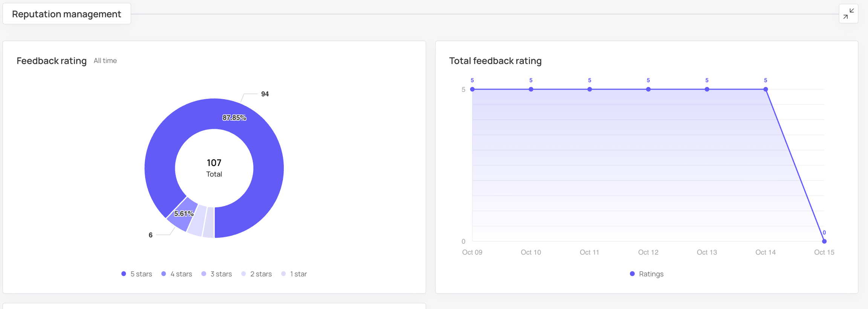Click the Oct 11 data point
This screenshot has width=868, height=309.
(590, 89)
